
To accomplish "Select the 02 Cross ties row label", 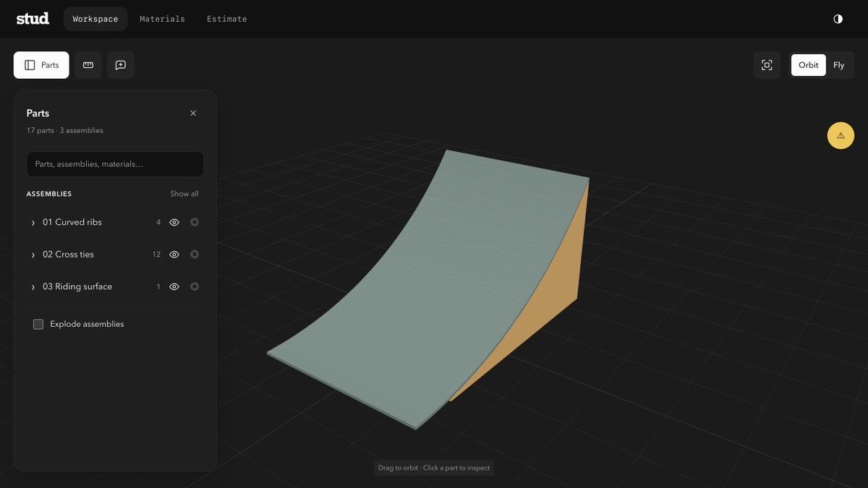I will [68, 254].
